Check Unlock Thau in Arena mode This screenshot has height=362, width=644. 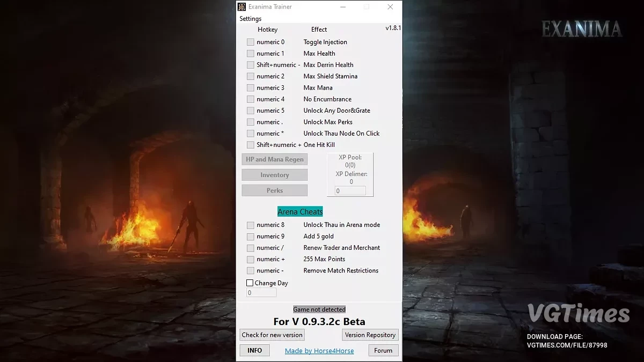[x=250, y=225]
